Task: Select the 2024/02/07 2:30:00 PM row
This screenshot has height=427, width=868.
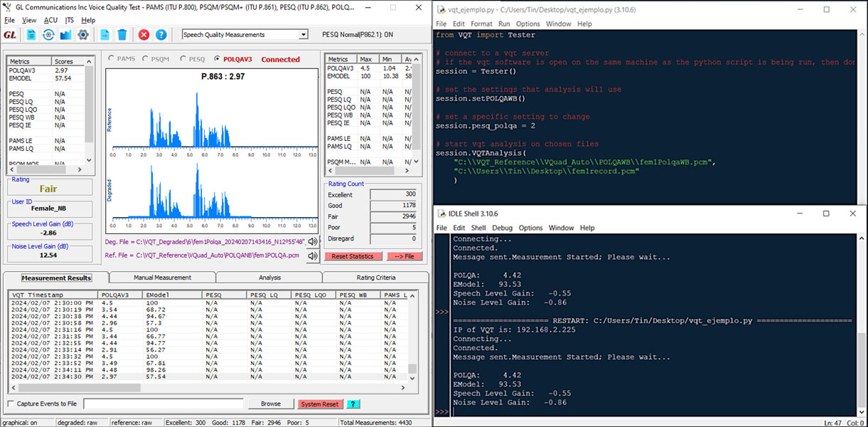Action: pos(208,302)
